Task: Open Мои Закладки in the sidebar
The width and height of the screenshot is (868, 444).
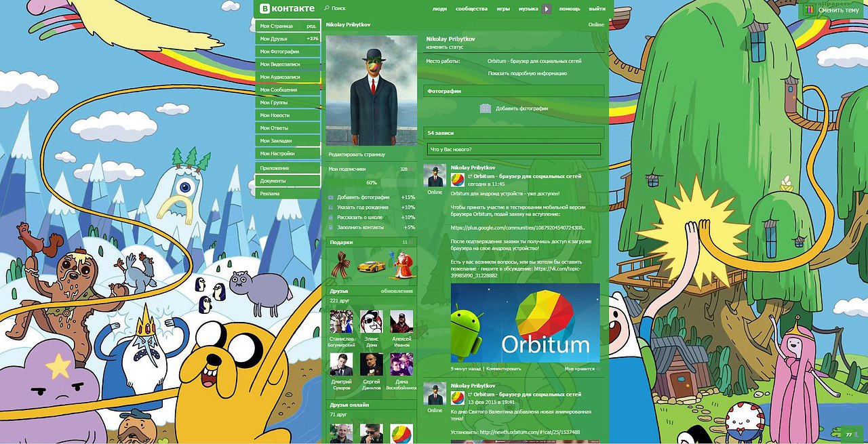Action: 288,141
